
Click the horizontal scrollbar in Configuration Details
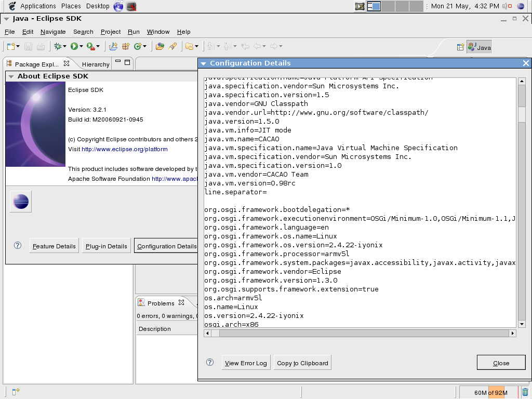358,333
